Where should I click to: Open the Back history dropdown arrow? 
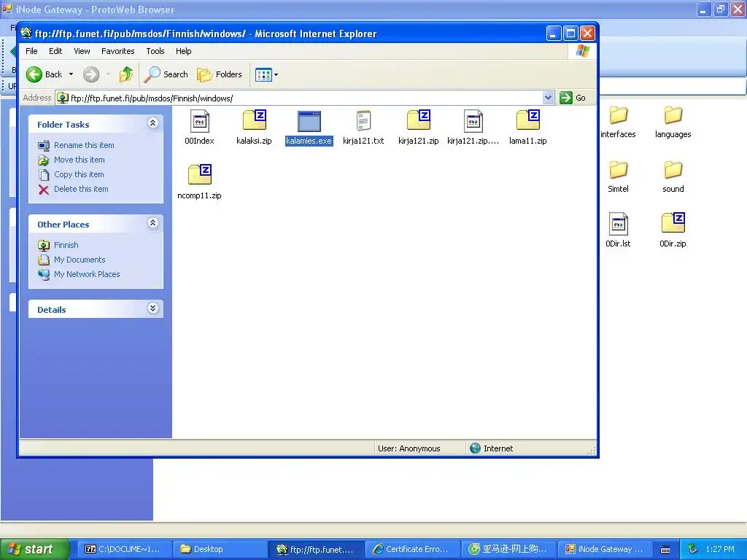click(71, 74)
